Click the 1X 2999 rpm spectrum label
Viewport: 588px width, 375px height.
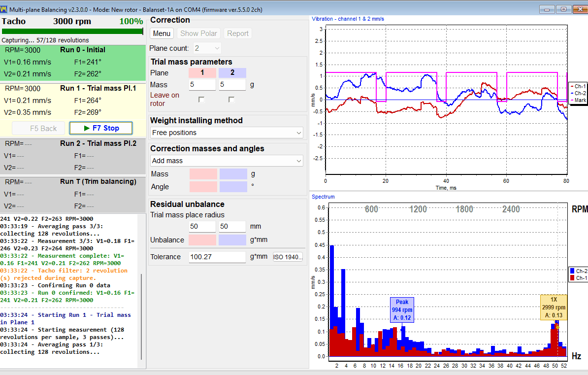pyautogui.click(x=554, y=307)
